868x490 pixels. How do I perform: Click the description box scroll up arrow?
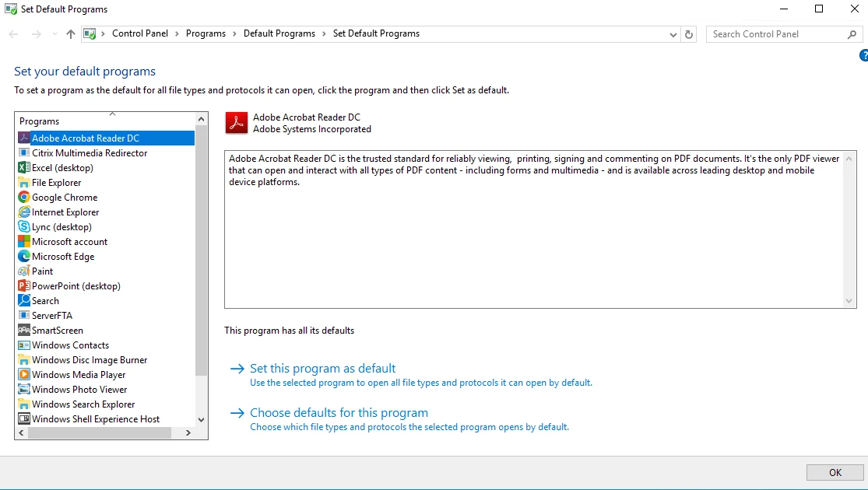[849, 159]
